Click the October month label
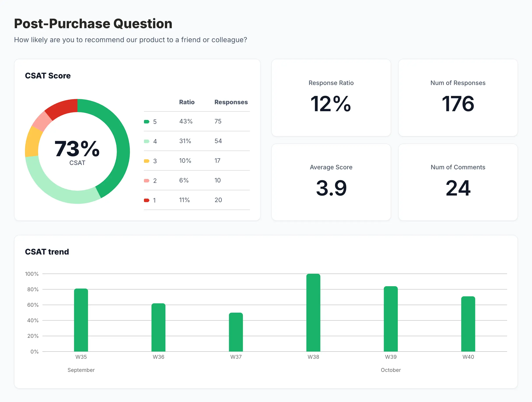This screenshot has height=402, width=532. point(391,370)
